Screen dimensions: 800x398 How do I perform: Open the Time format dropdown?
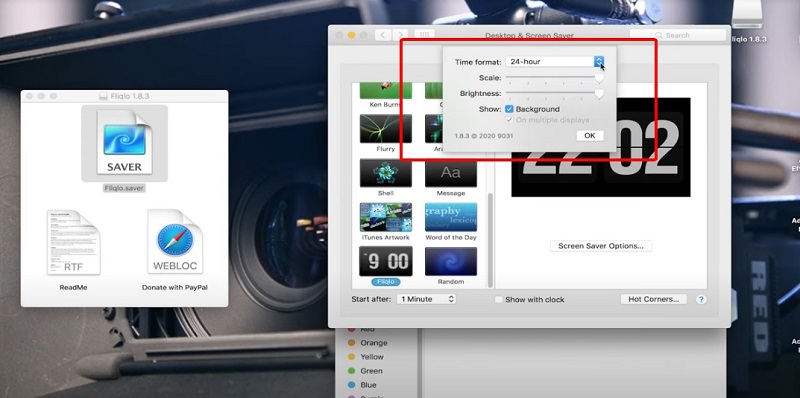click(555, 62)
